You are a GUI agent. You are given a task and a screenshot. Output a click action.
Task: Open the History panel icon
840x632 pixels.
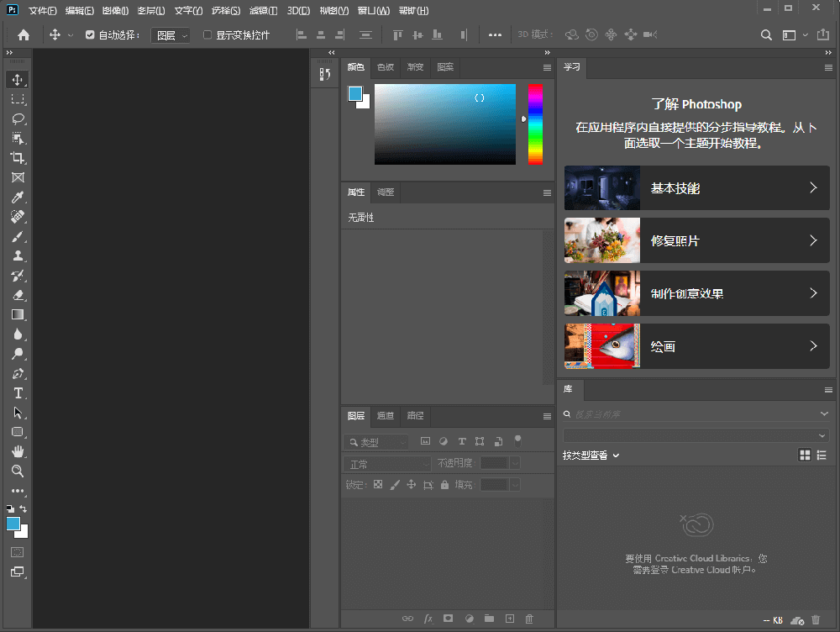324,75
